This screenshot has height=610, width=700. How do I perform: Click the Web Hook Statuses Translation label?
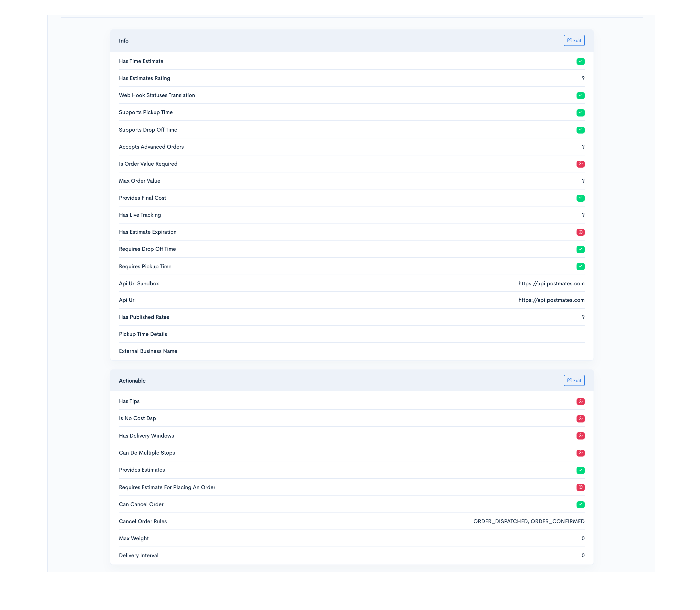coord(157,95)
